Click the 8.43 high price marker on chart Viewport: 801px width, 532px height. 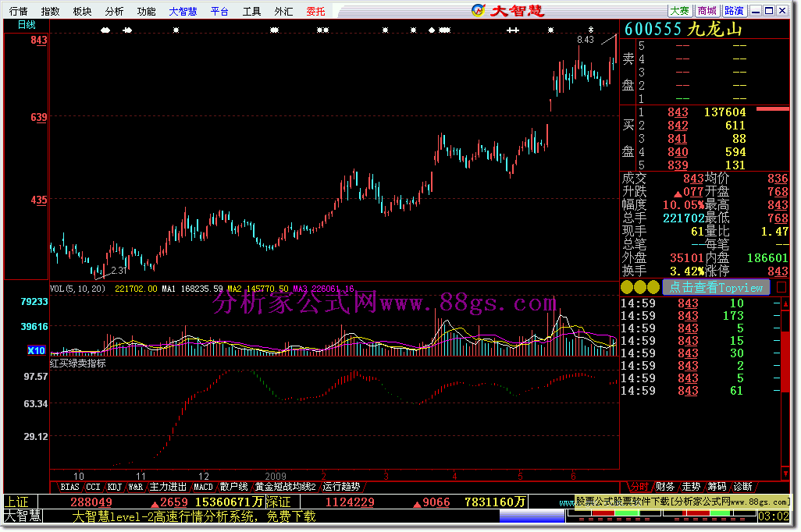click(x=586, y=40)
